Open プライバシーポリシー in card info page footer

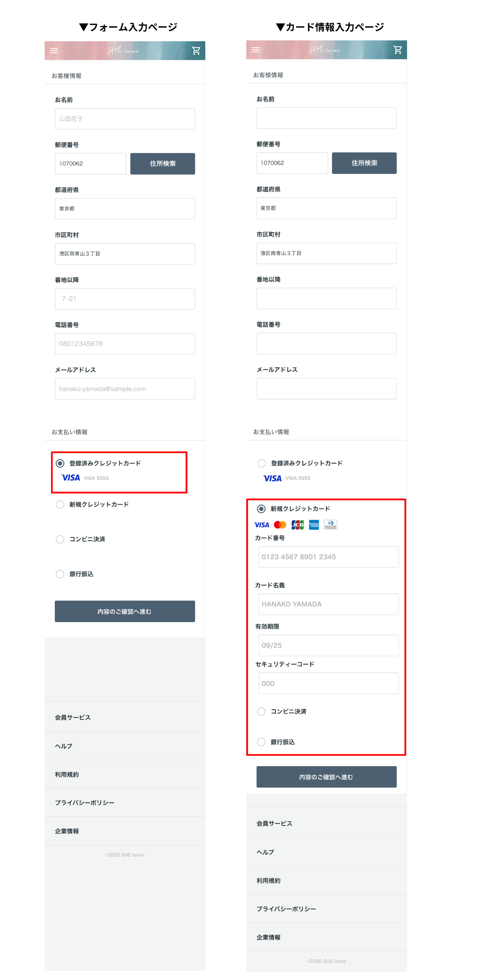(286, 909)
